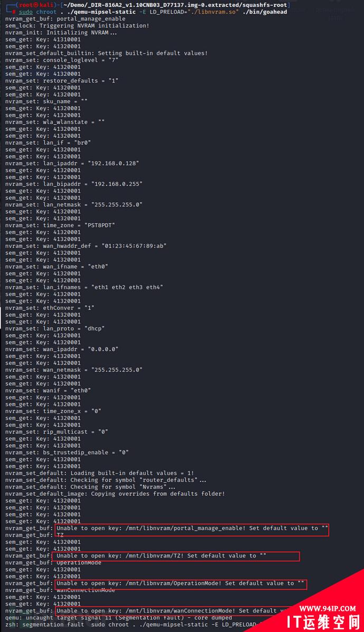Click the red-boxed portal_manage_enable error message

pyautogui.click(x=191, y=529)
